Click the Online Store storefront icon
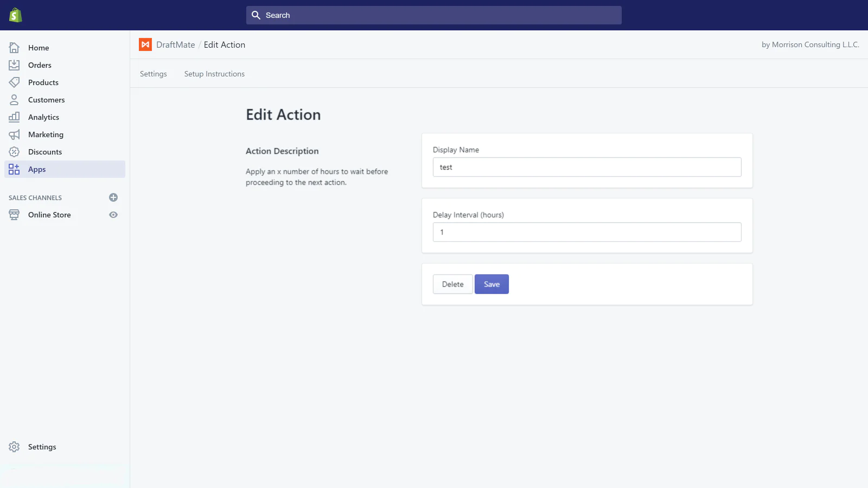The image size is (868, 488). click(x=14, y=215)
